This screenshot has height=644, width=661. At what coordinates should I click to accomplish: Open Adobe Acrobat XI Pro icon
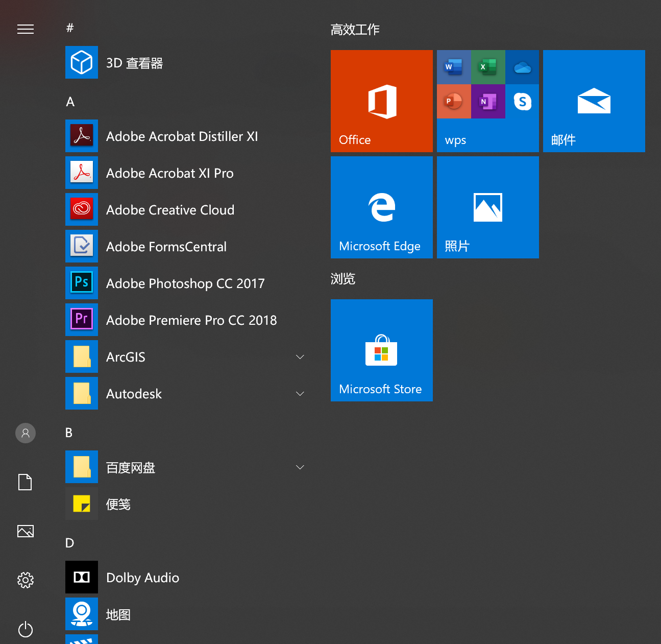click(82, 173)
